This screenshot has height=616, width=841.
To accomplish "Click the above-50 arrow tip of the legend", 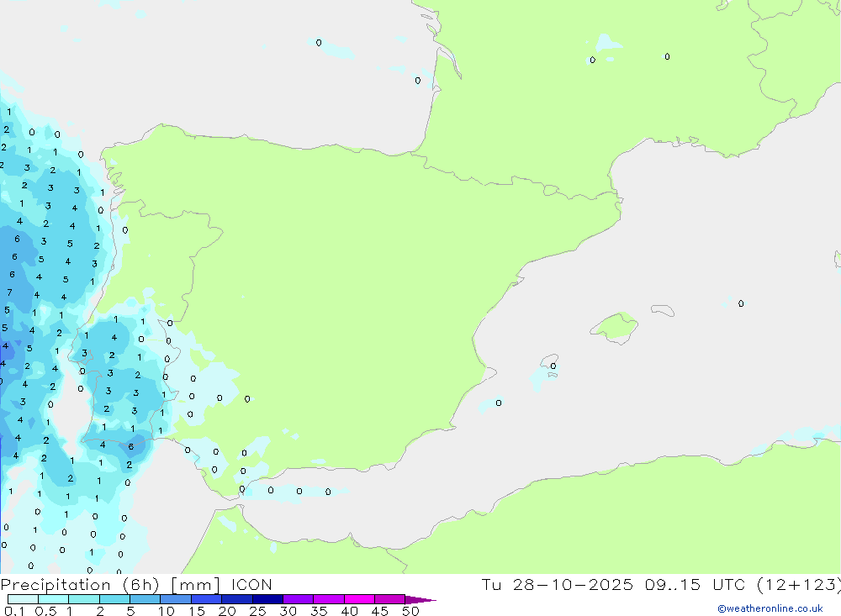I will [420, 599].
